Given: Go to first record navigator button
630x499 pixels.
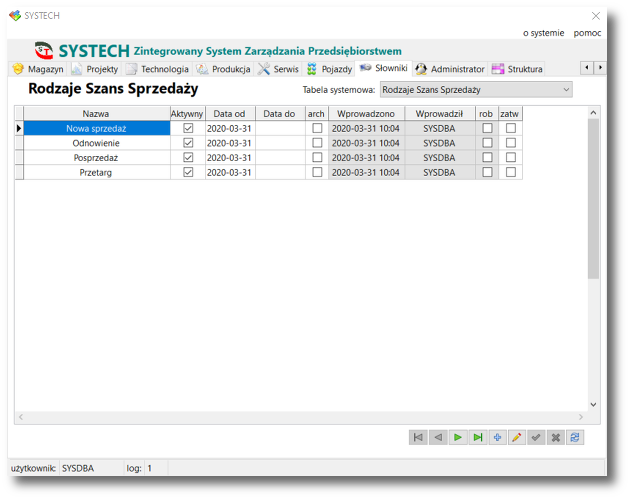Looking at the screenshot, I should [418, 437].
